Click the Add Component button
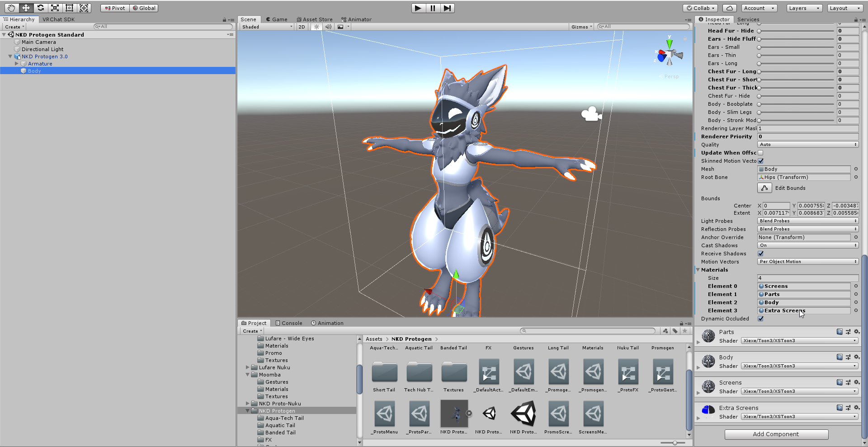The width and height of the screenshot is (868, 447). pos(776,434)
